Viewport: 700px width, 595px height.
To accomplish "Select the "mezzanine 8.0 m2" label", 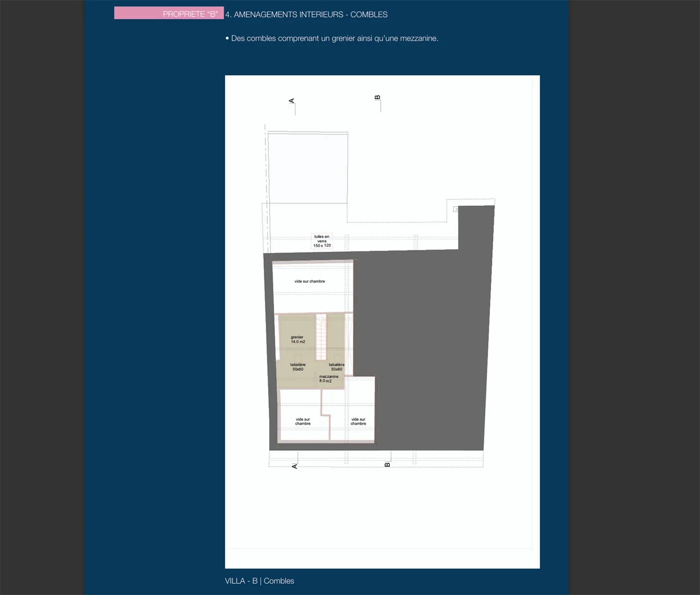I will point(329,379).
